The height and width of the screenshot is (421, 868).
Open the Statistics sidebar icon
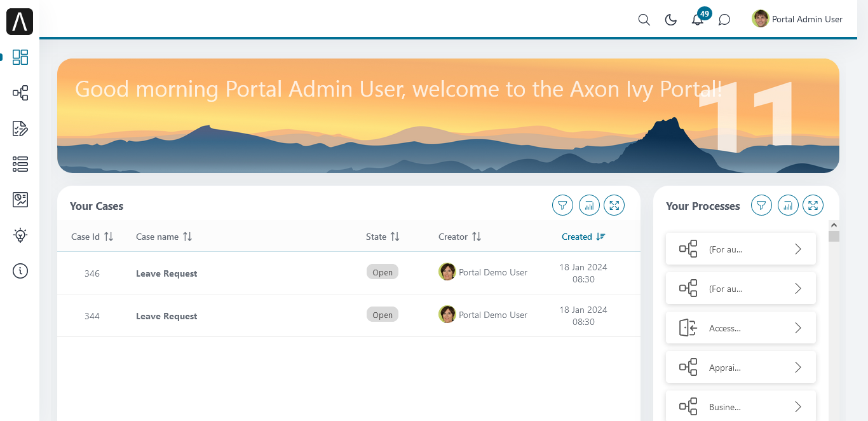[x=20, y=200]
